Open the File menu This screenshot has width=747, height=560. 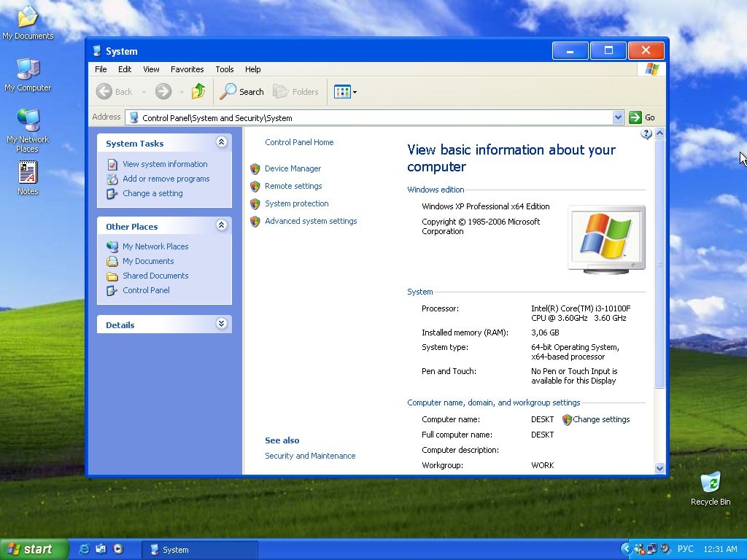coord(101,69)
